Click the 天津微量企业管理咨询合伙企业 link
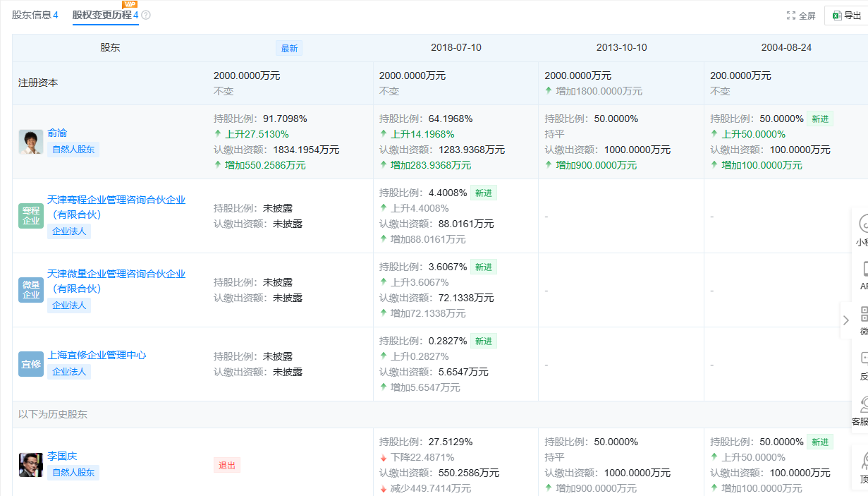The width and height of the screenshot is (868, 496). click(x=115, y=274)
